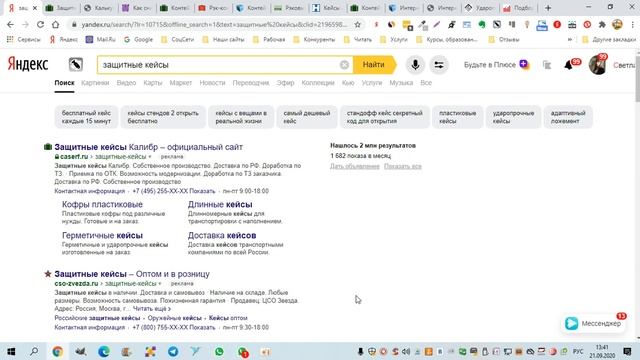Open Windows taskbar search
This screenshot has width=640, height=360.
(34, 351)
